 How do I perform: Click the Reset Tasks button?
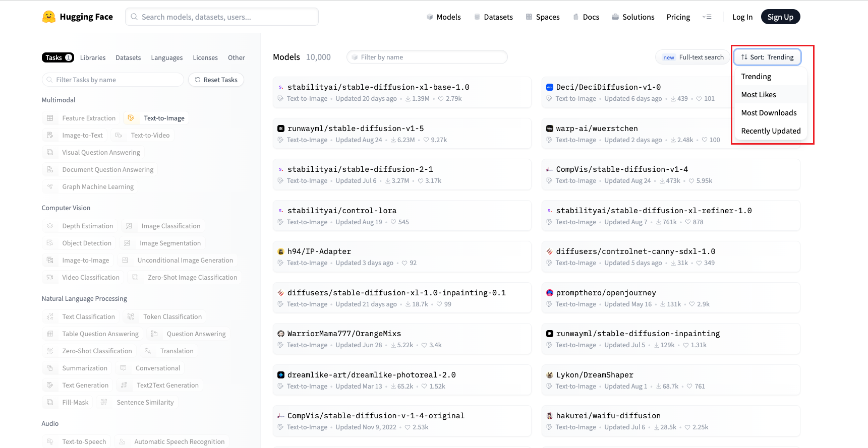pyautogui.click(x=216, y=80)
